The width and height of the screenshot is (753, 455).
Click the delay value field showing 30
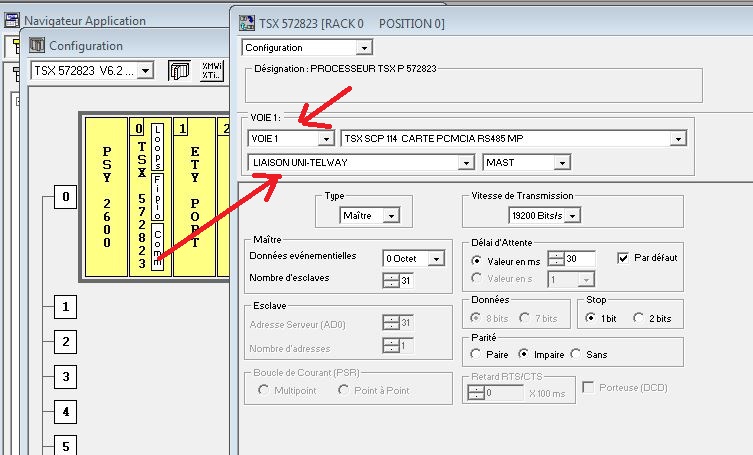pos(580,258)
